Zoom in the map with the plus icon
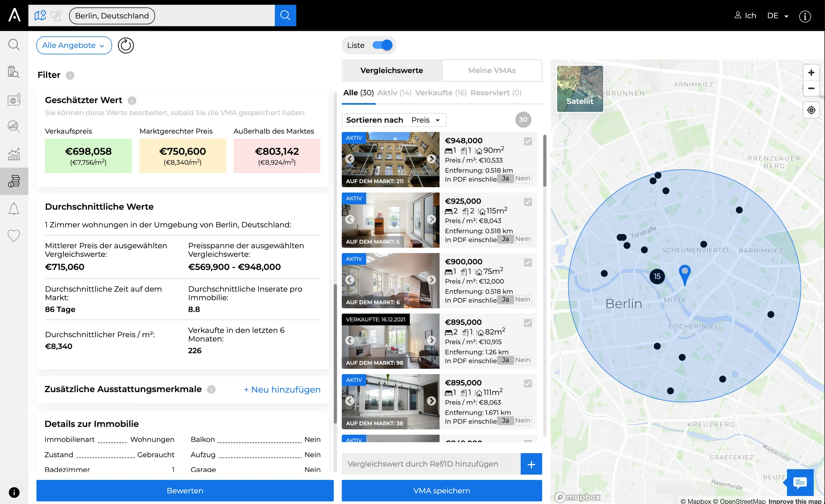825x504 pixels. tap(811, 73)
